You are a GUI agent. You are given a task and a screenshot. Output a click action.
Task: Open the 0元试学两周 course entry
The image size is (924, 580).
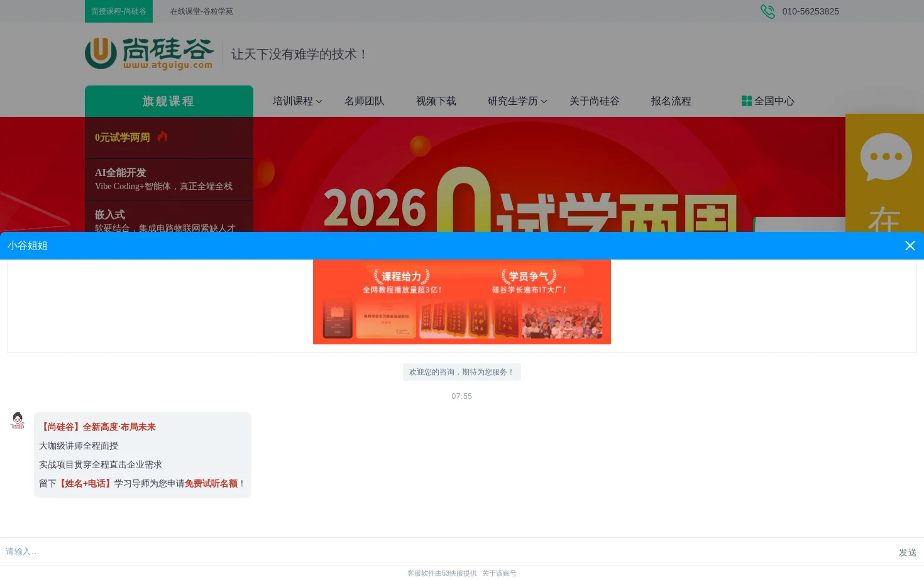169,138
